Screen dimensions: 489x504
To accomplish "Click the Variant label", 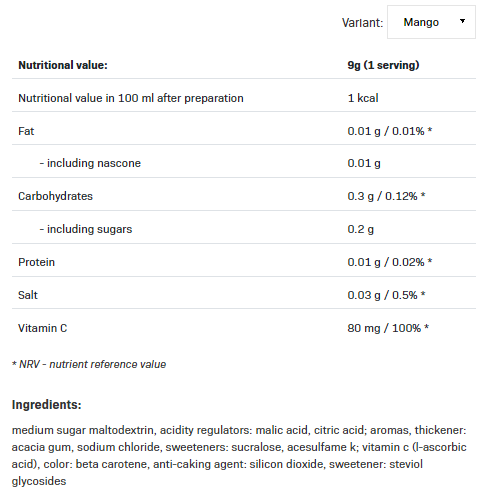I will [x=362, y=23].
